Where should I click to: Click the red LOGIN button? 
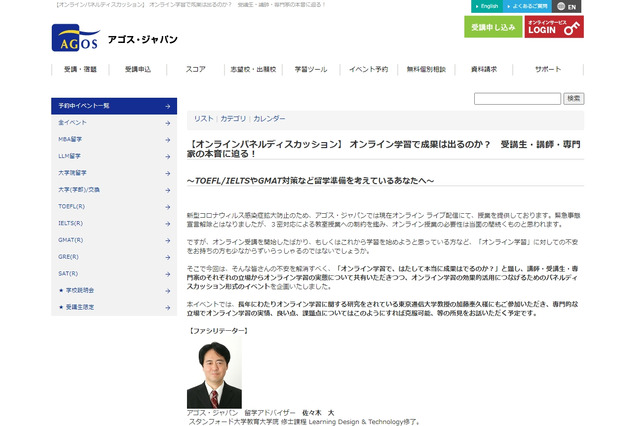point(554,27)
